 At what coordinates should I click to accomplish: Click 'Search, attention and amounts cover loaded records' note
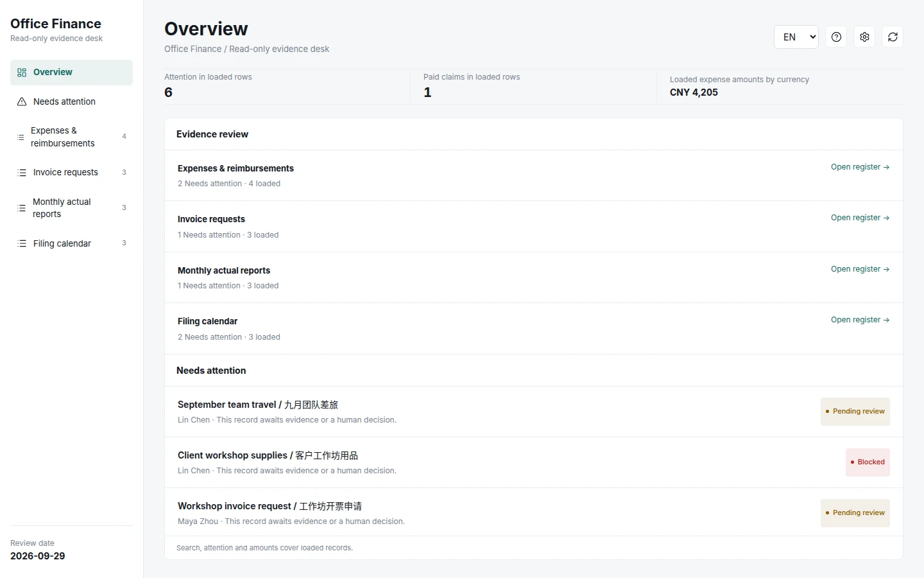(264, 548)
